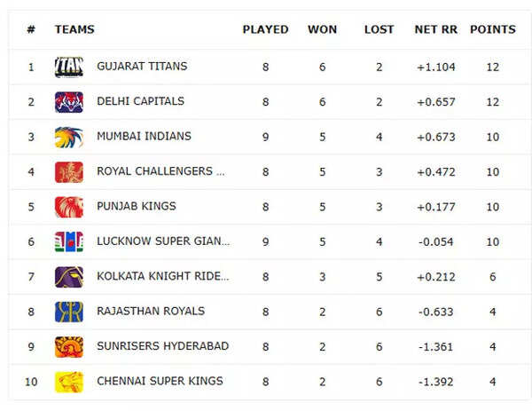The height and width of the screenshot is (411, 532).
Task: Click the LOST column header
Action: 379,29
